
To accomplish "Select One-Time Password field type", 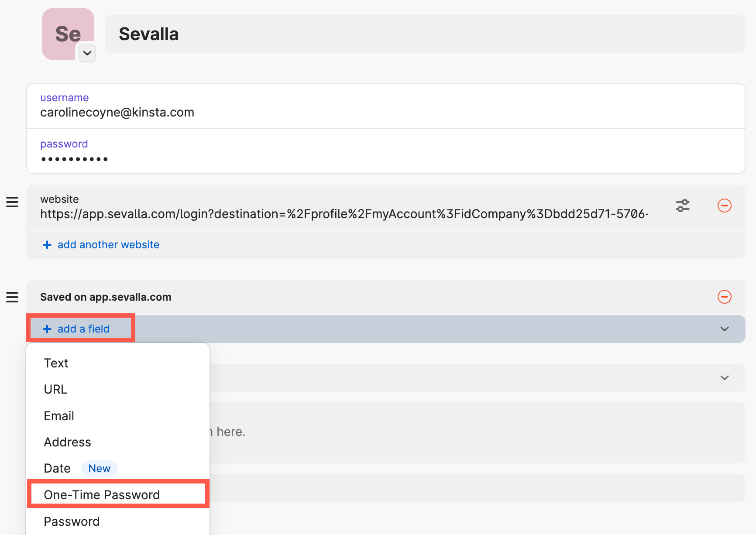I will [x=102, y=494].
